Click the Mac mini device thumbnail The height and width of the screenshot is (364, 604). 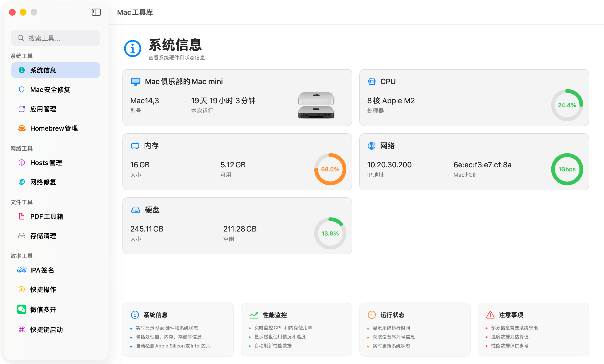(x=316, y=105)
